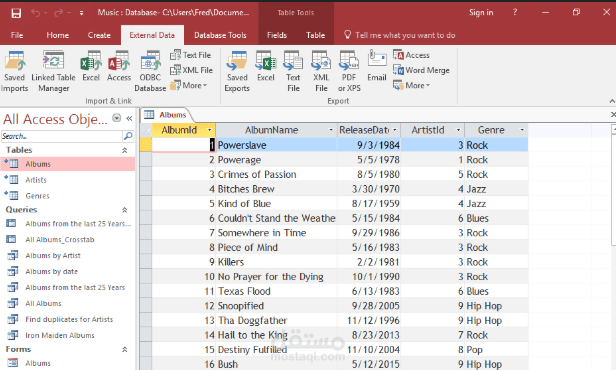Viewport: 616px width, 370px height.
Task: Expand More export options dropdown
Action: (x=411, y=85)
